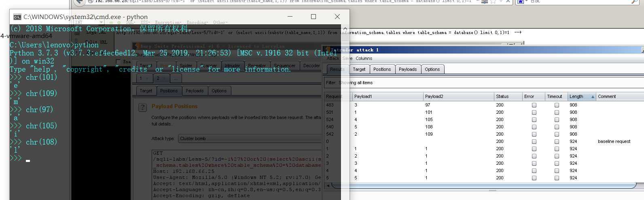Click the cmd.exe window title icon
Screen dimensions: 644x200
[x=17, y=17]
